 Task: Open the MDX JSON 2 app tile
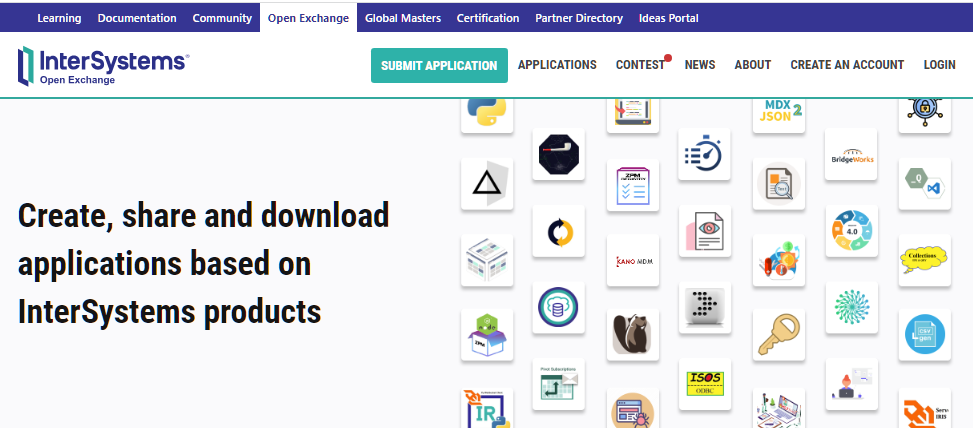tap(779, 115)
